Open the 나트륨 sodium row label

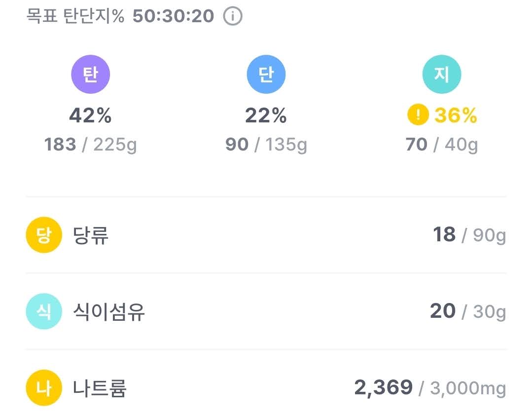coord(100,388)
